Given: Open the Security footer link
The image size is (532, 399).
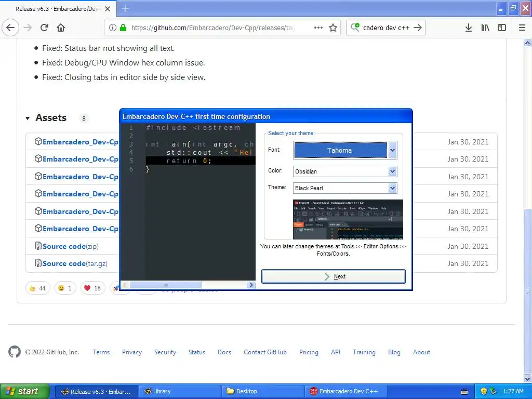Looking at the screenshot, I should [165, 352].
